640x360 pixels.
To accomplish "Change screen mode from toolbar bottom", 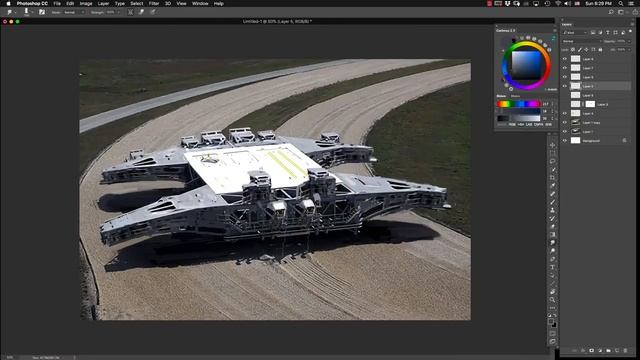I will [553, 341].
